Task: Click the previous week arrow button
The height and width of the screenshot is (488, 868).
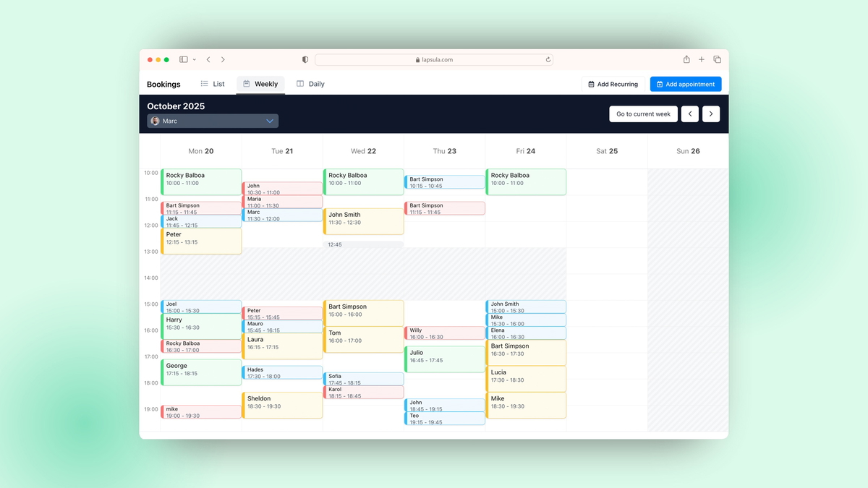Action: (689, 114)
